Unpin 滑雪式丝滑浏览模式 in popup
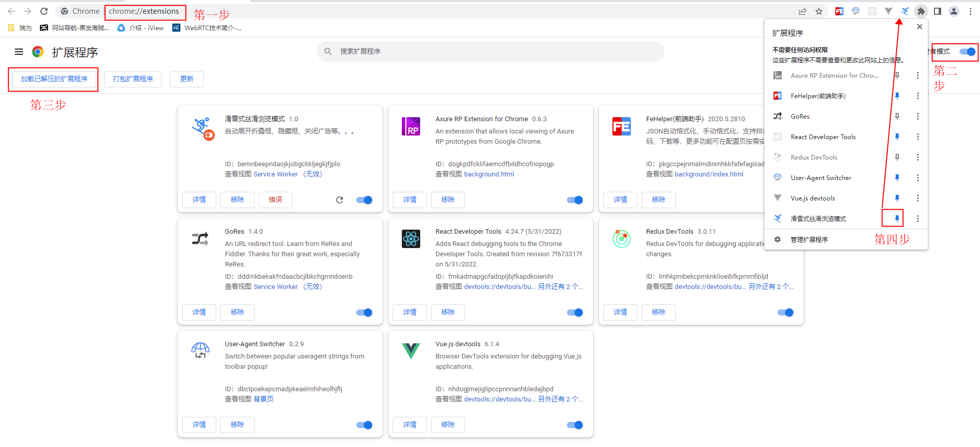This screenshot has width=980, height=447. 897,218
